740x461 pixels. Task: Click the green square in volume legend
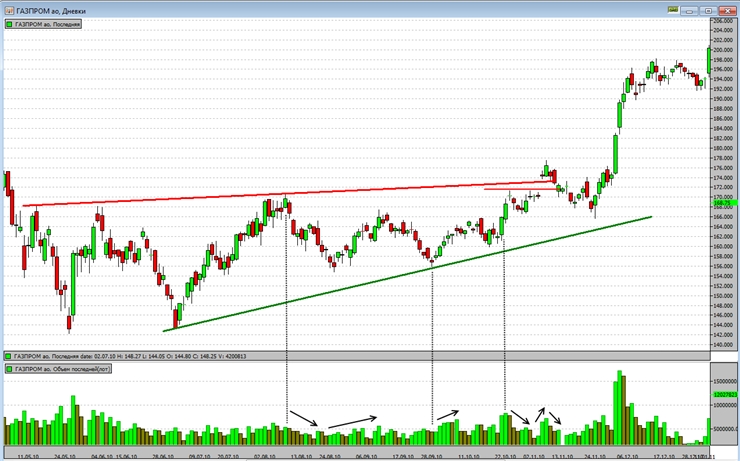(9, 368)
